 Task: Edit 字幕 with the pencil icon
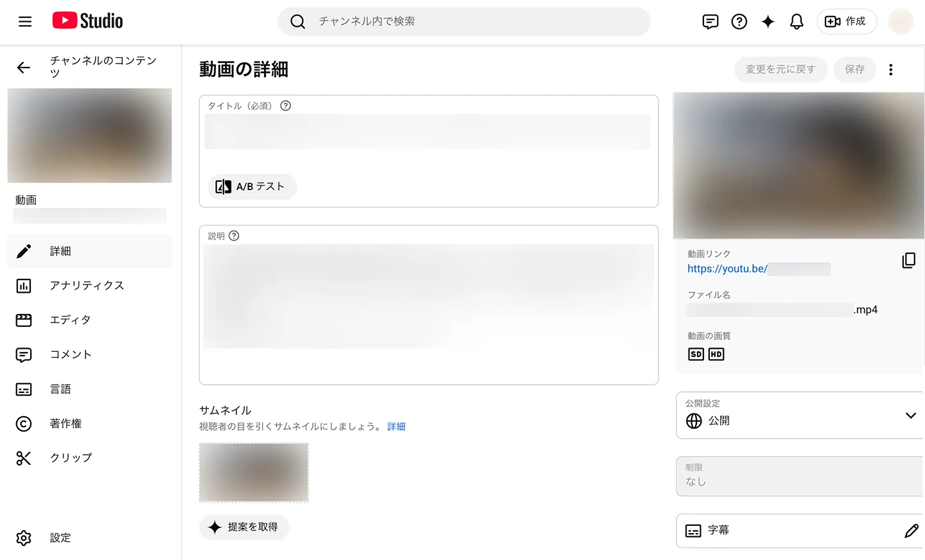tap(912, 531)
